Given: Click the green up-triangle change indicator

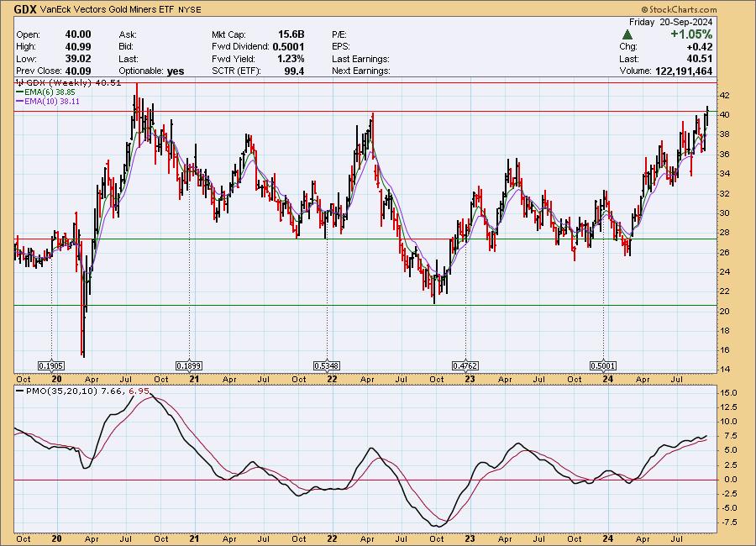Looking at the screenshot, I should point(627,34).
